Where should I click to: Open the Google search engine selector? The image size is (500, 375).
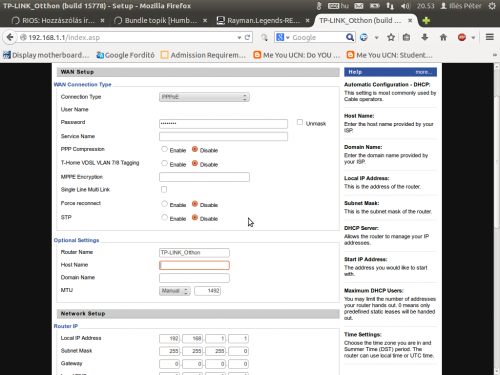click(282, 37)
